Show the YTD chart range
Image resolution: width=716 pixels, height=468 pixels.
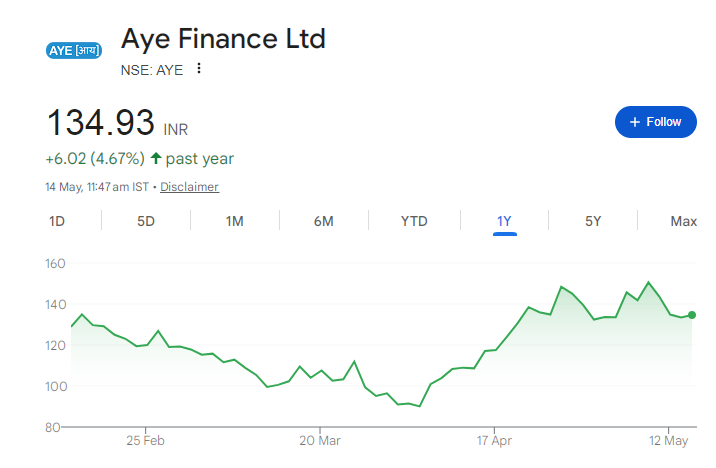pos(414,221)
